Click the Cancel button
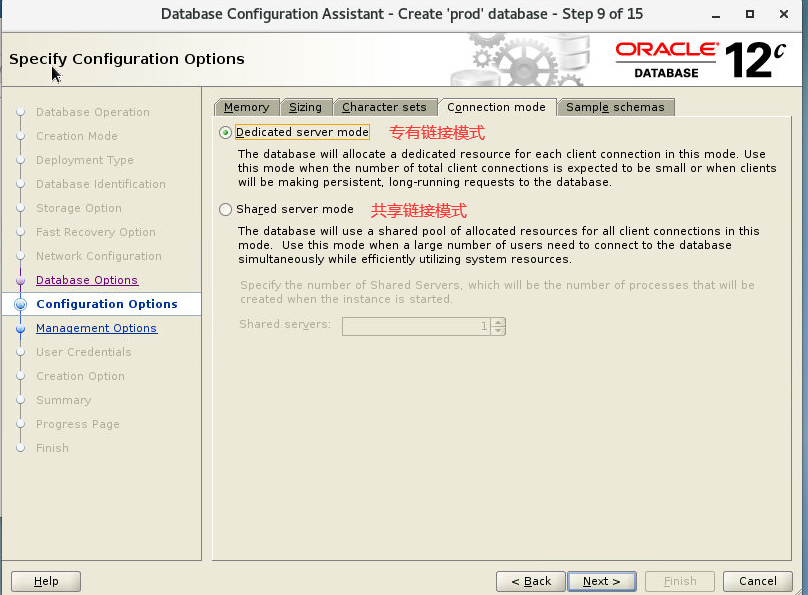Screen dimensions: 808x595 [758, 581]
